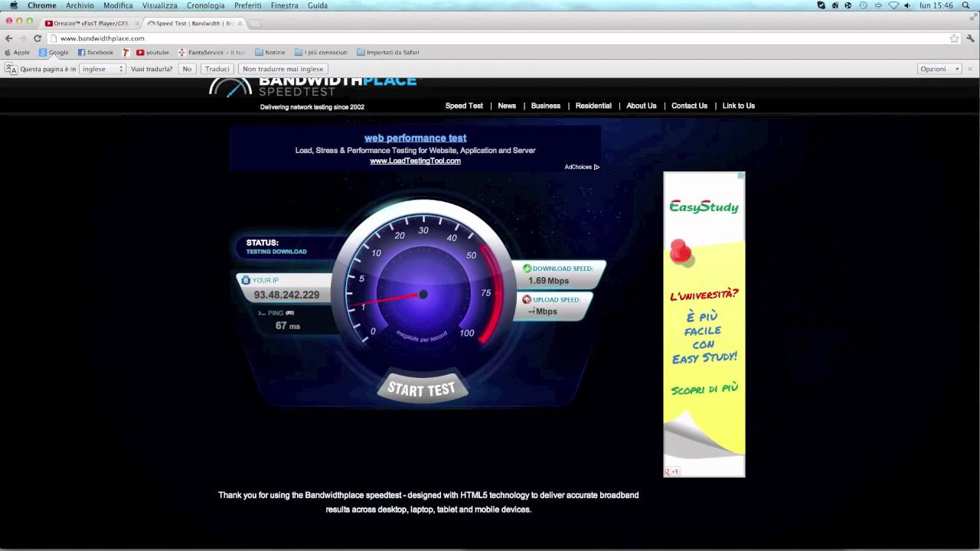This screenshot has width=980, height=551.
Task: Open the Time Machine menu icon
Action: tap(864, 5)
